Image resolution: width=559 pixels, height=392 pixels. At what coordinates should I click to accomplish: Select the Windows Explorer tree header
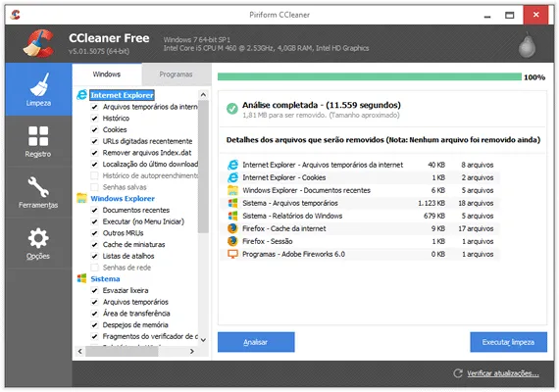click(123, 199)
